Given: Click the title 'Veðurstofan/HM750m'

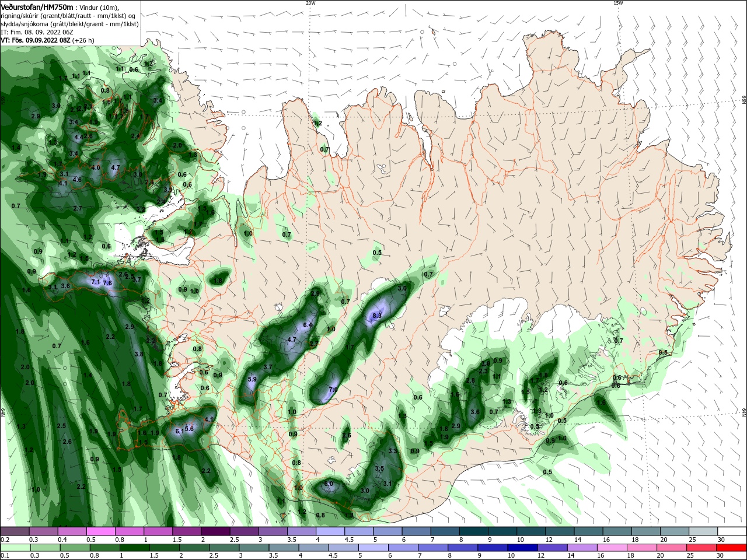Looking at the screenshot, I should pyautogui.click(x=37, y=6).
